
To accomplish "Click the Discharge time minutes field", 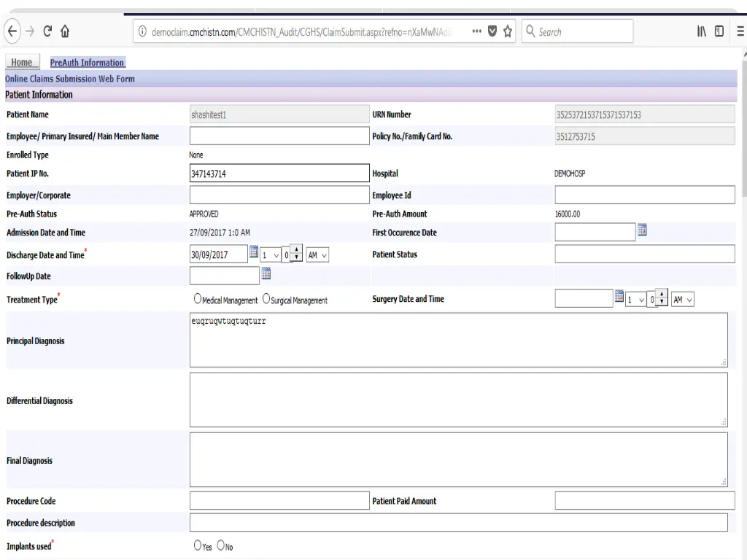I will pos(286,255).
